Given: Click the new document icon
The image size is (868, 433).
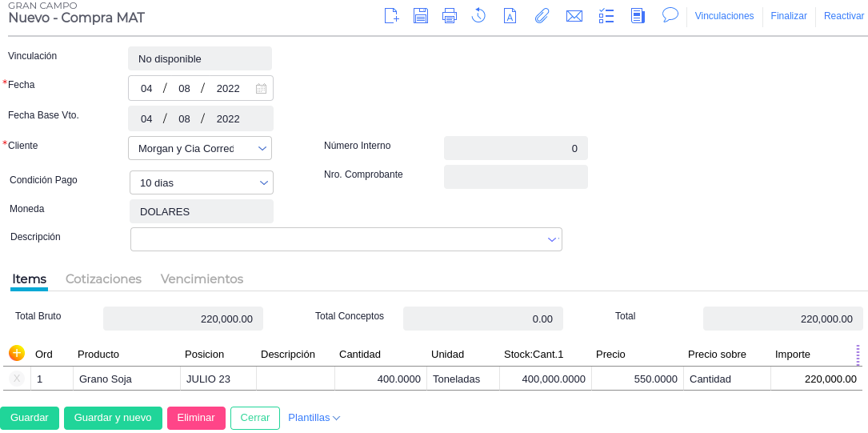Looking at the screenshot, I should click(391, 16).
